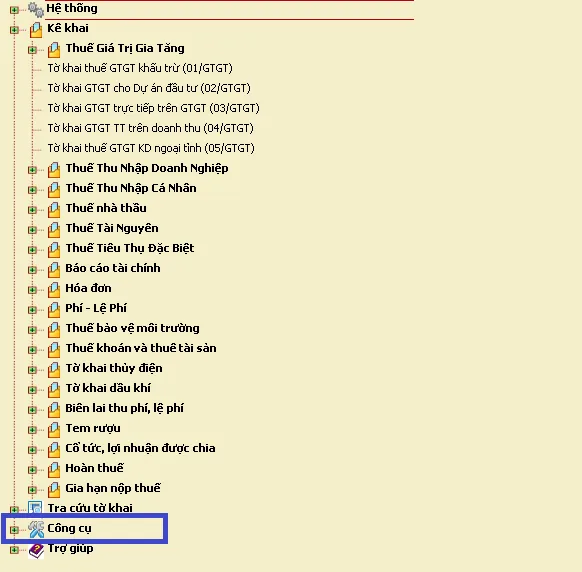Click folder icon next to Tờ khai dầu khí

[54, 390]
